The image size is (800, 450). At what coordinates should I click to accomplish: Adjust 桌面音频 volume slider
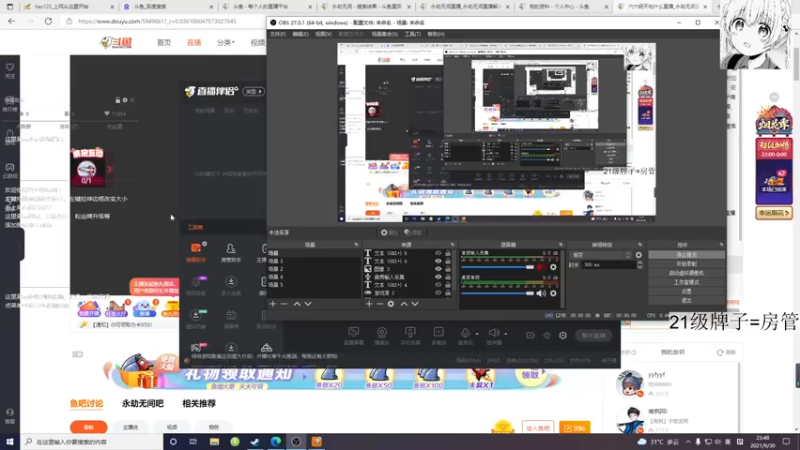click(497, 293)
